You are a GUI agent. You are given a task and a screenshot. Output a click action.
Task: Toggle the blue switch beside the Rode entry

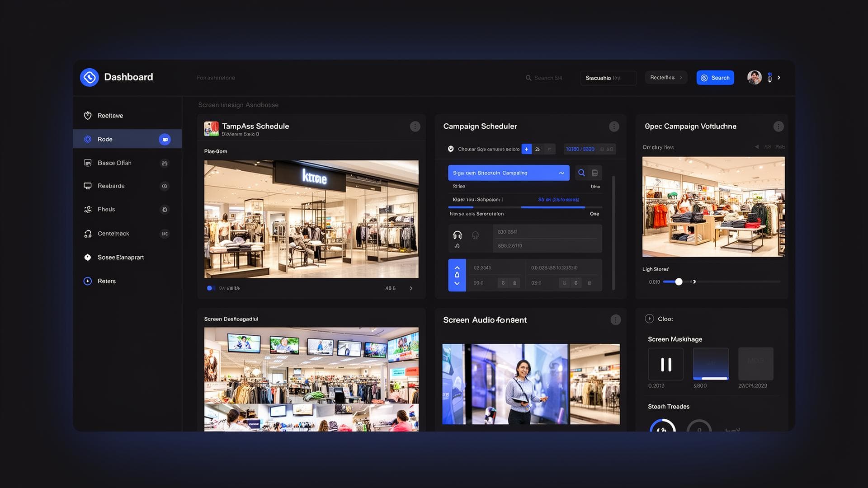pos(165,139)
